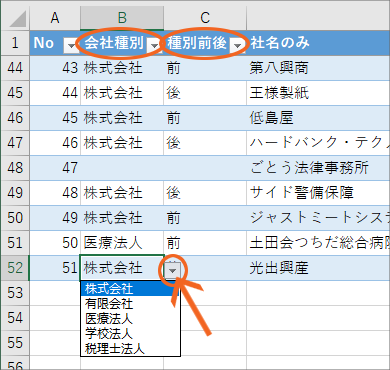Click cell ジャストミートシス
Screen dimensions: 390x370
click(x=318, y=218)
